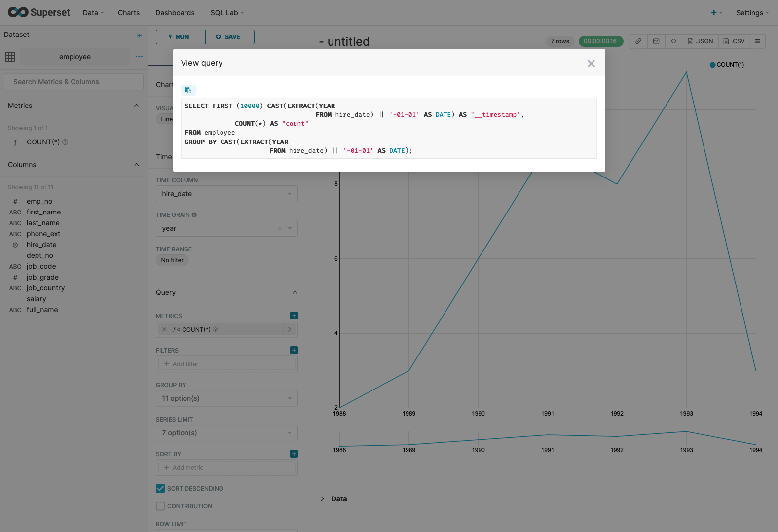Export results as .JSON
The width and height of the screenshot is (778, 532).
pos(701,41)
